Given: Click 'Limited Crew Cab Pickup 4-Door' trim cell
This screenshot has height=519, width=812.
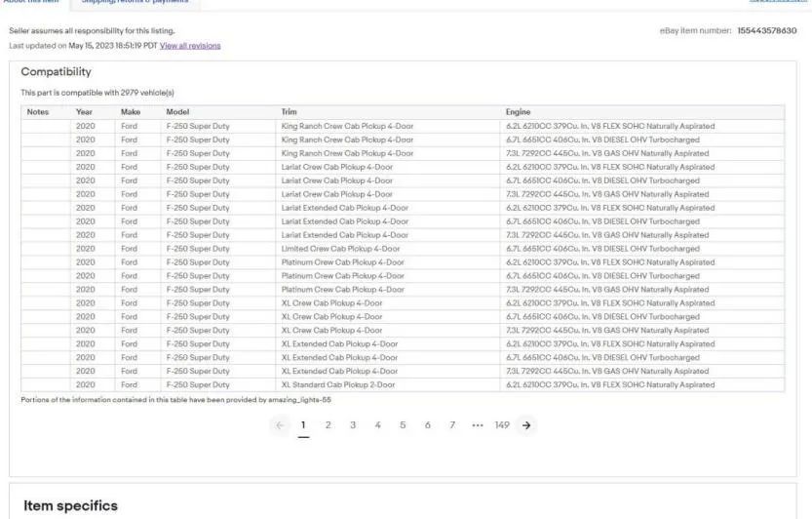Looking at the screenshot, I should pos(341,249).
